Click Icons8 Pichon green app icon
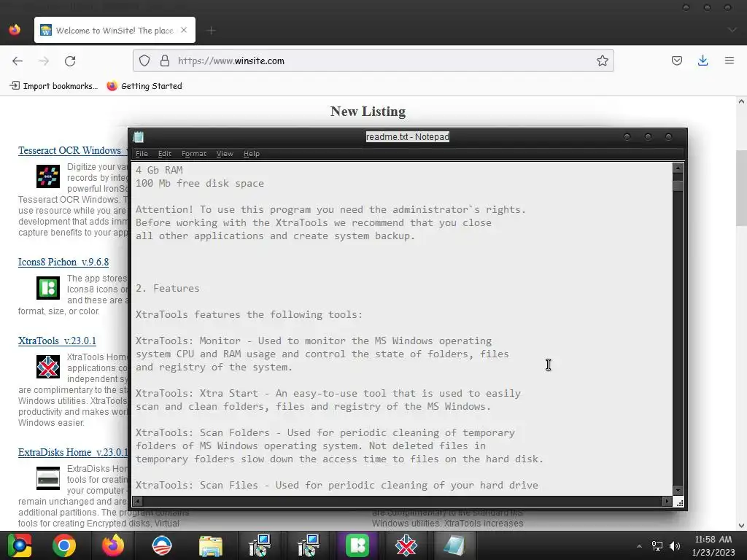The width and height of the screenshot is (747, 560). [48, 288]
